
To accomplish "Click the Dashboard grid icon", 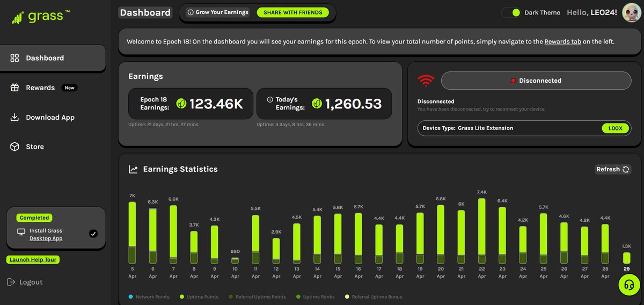I will point(14,58).
